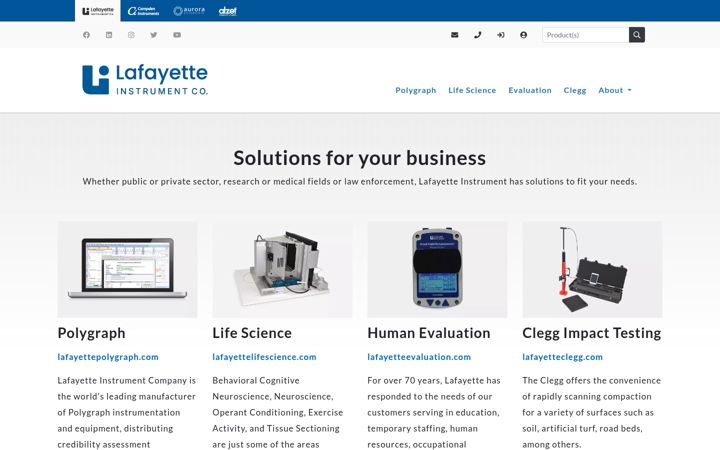
Task: Open the Polygraph menu item
Action: pos(416,90)
